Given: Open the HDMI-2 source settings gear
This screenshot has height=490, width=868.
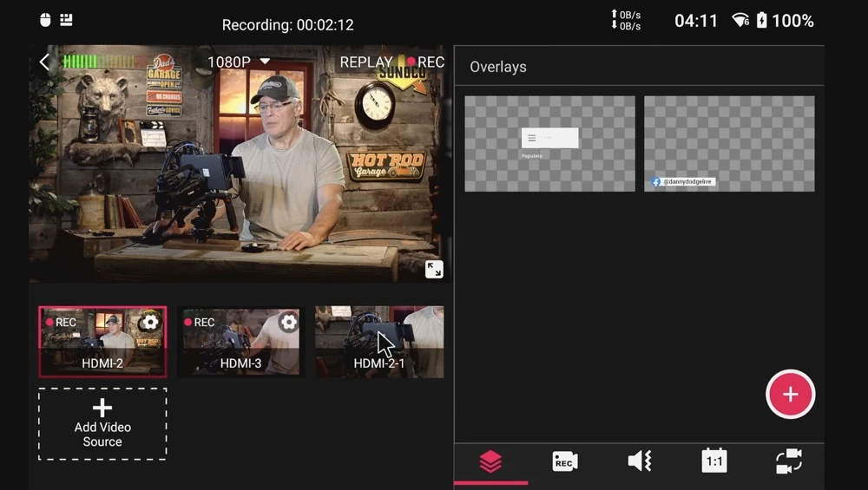Looking at the screenshot, I should [150, 322].
